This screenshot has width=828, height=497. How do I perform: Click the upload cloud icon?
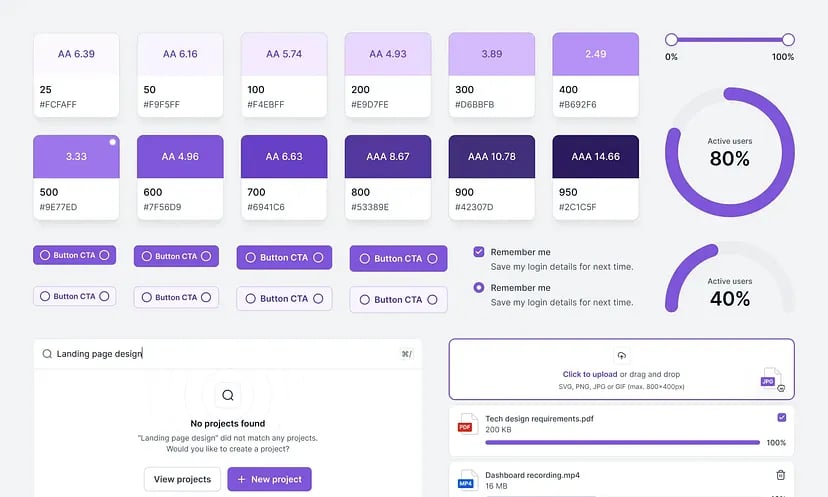tap(621, 355)
